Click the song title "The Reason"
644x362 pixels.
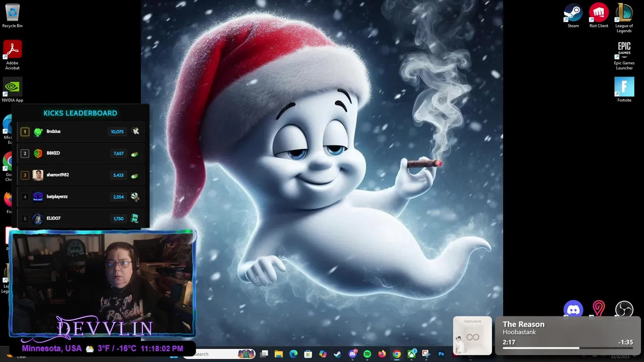[523, 324]
